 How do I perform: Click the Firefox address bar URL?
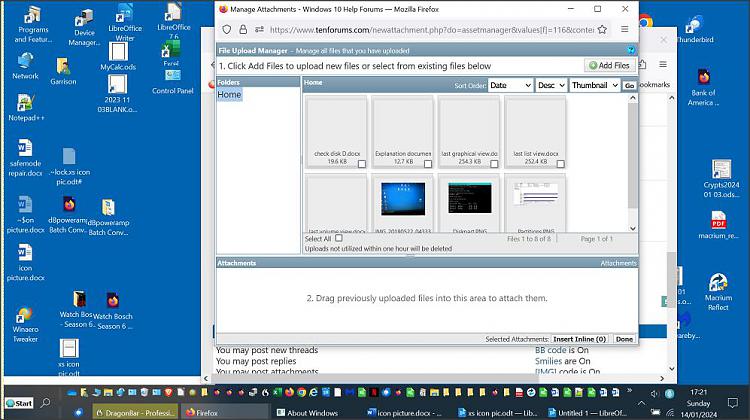[x=431, y=30]
